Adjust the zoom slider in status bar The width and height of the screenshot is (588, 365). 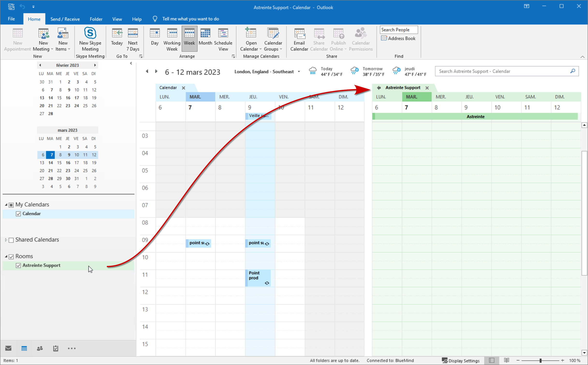(x=540, y=360)
